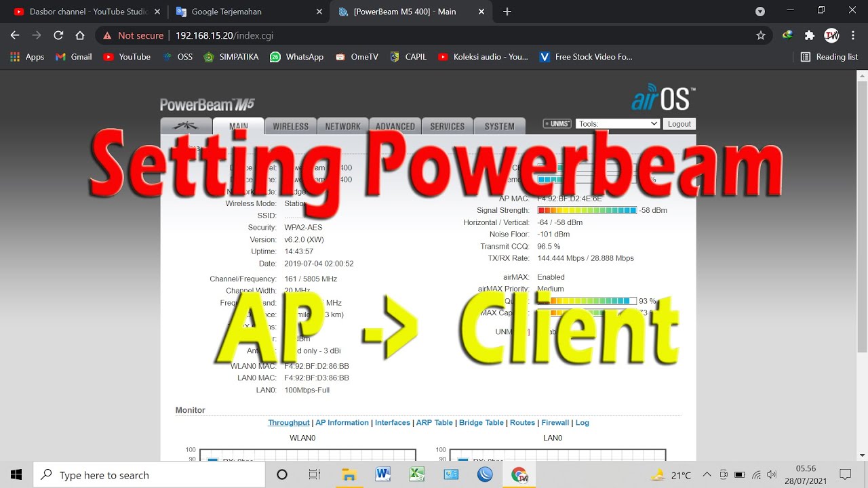Open the tab search dropdown arrow
Image resolution: width=868 pixels, height=488 pixels.
click(760, 12)
